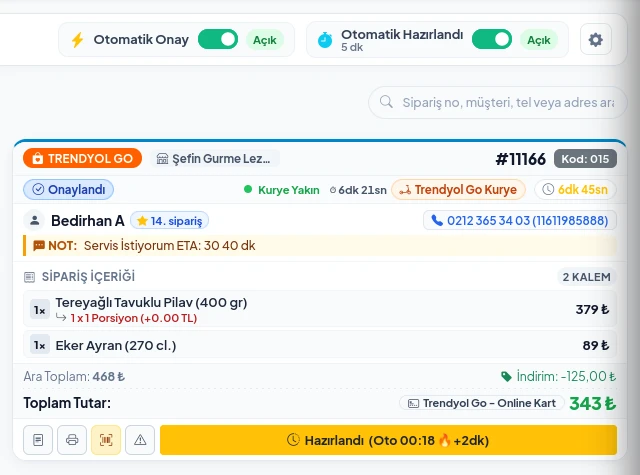Click the TRENDYOL GO platform badge

point(82,158)
